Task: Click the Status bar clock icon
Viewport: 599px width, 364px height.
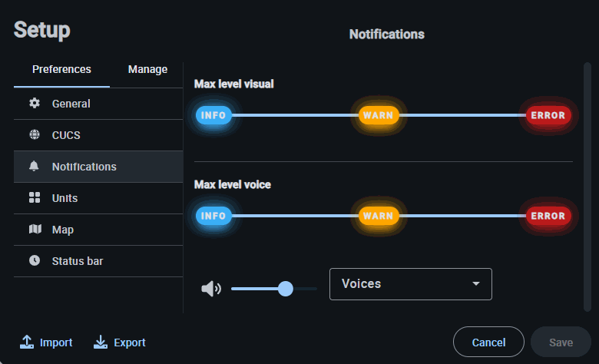Action: point(35,261)
